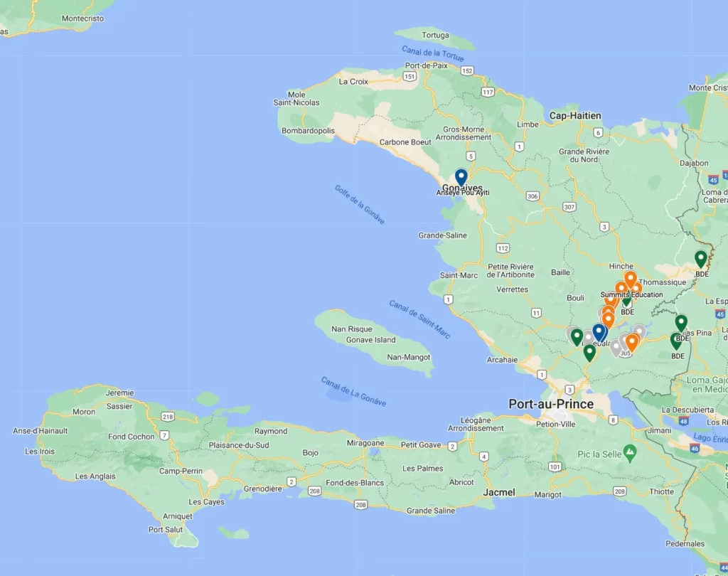Open the blue pin at Mirebalais
This screenshot has width=728, height=576.
599,331
